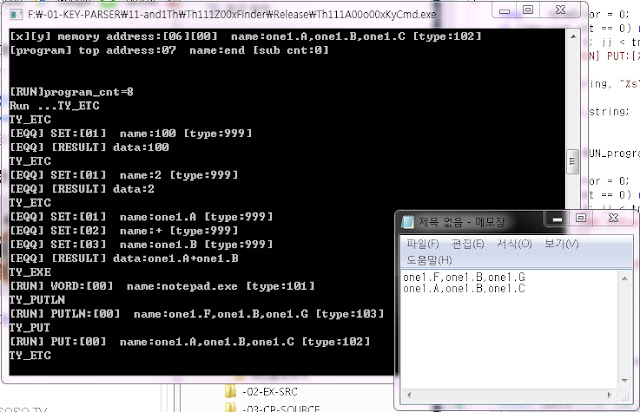Click console line TY_PUT
This screenshot has height=412, width=640.
click(x=30, y=327)
